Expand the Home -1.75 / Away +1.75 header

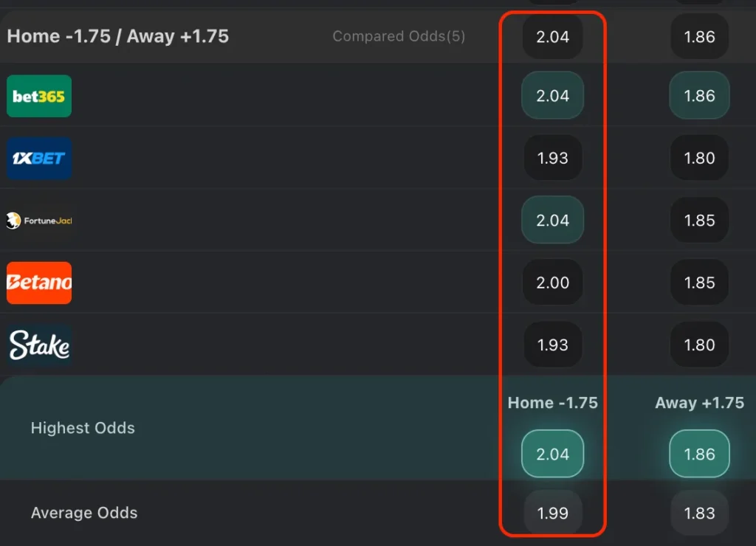[118, 35]
